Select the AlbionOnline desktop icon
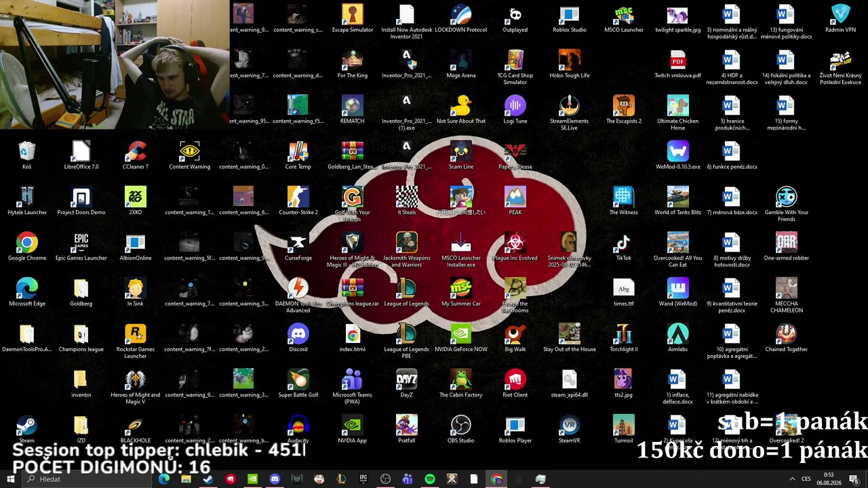 [135, 242]
